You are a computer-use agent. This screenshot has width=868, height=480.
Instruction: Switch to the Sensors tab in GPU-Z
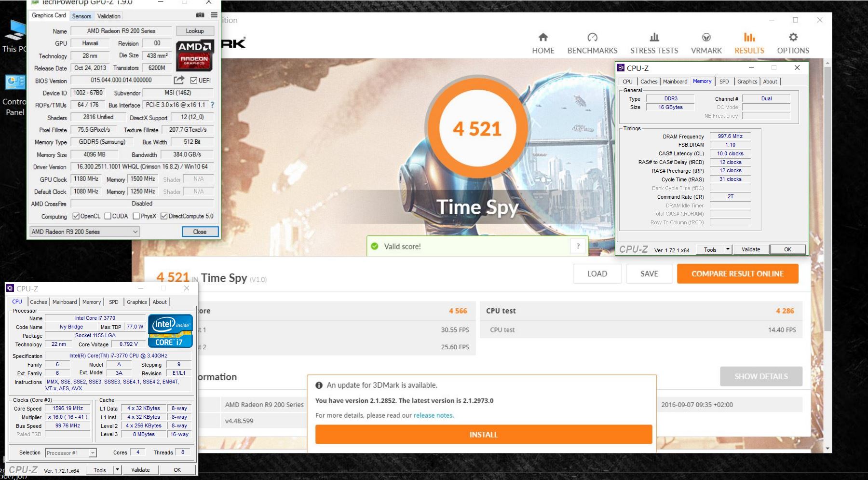point(81,16)
